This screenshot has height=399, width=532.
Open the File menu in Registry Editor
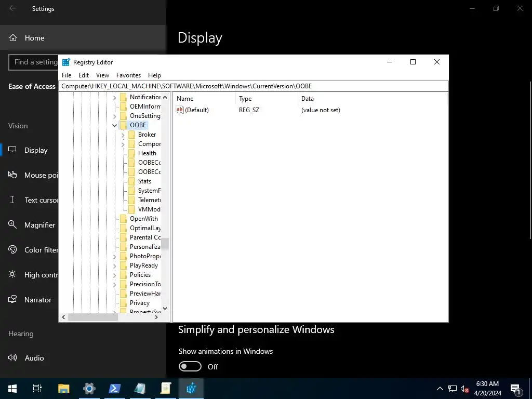[66, 75]
